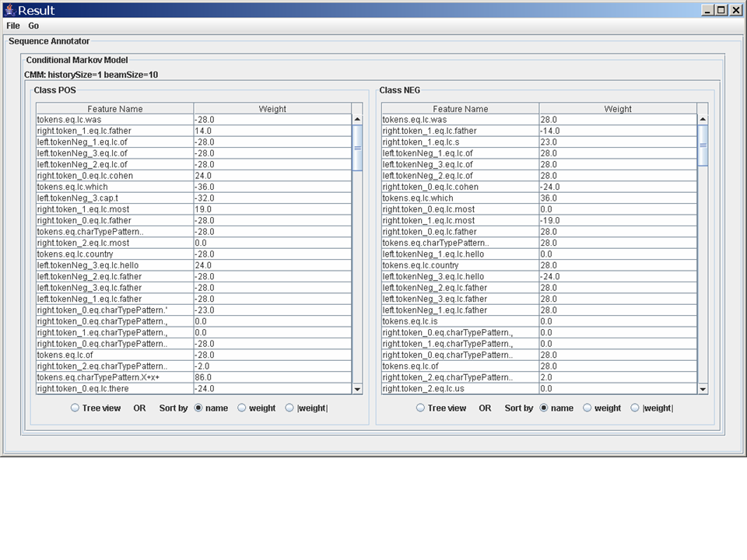Sort Class NEG by absolute weight
The height and width of the screenshot is (560, 747).
tap(635, 408)
